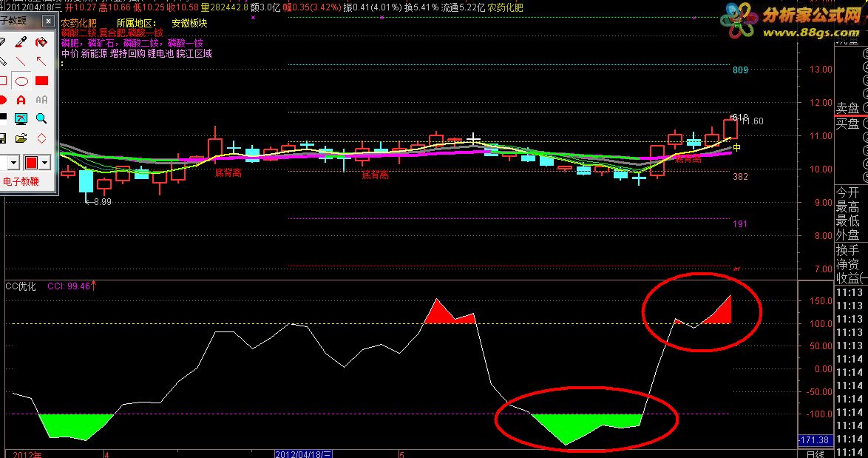Click the 最低 row in quote panel

(848, 221)
